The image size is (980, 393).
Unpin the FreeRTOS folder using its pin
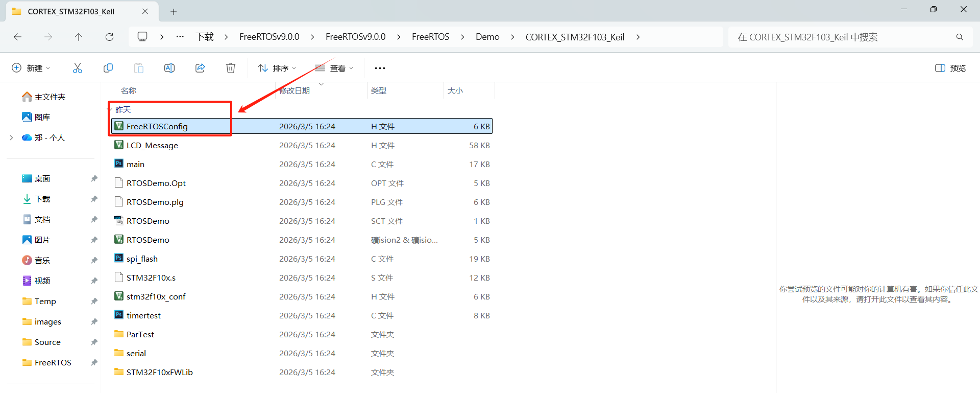94,362
